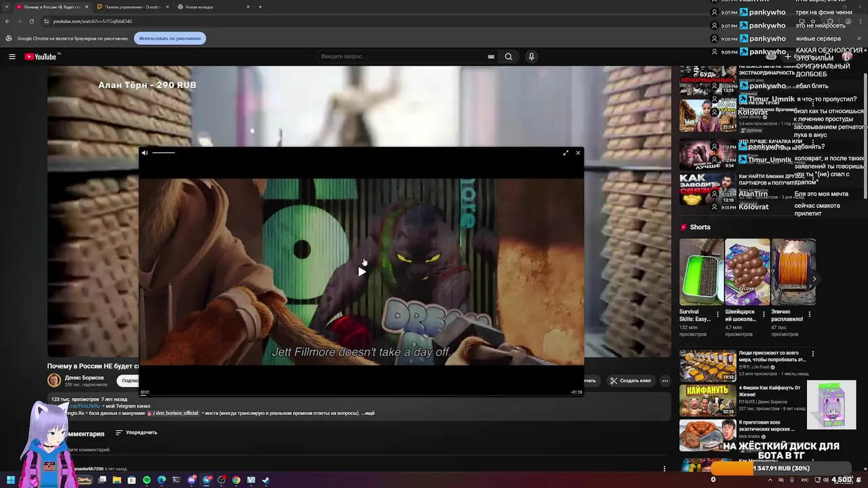Focus the YouTube search field
The width and height of the screenshot is (868, 488).
tap(403, 57)
